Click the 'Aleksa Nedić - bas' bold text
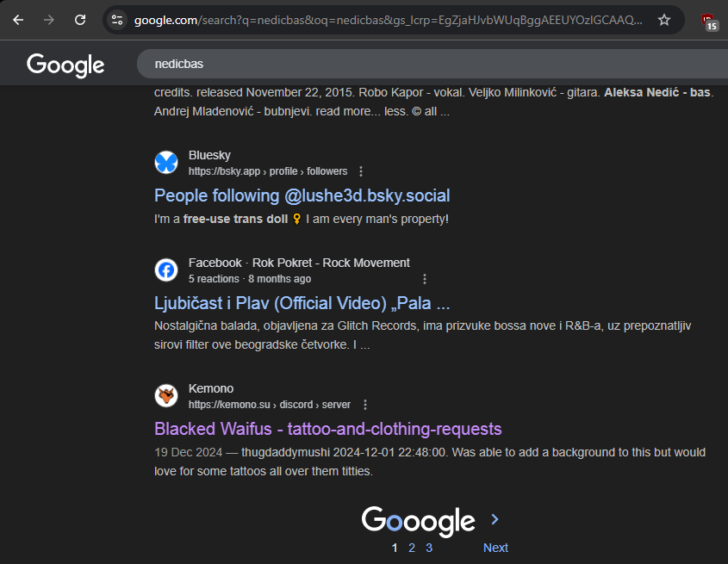This screenshot has height=564, width=728. pyautogui.click(x=657, y=92)
